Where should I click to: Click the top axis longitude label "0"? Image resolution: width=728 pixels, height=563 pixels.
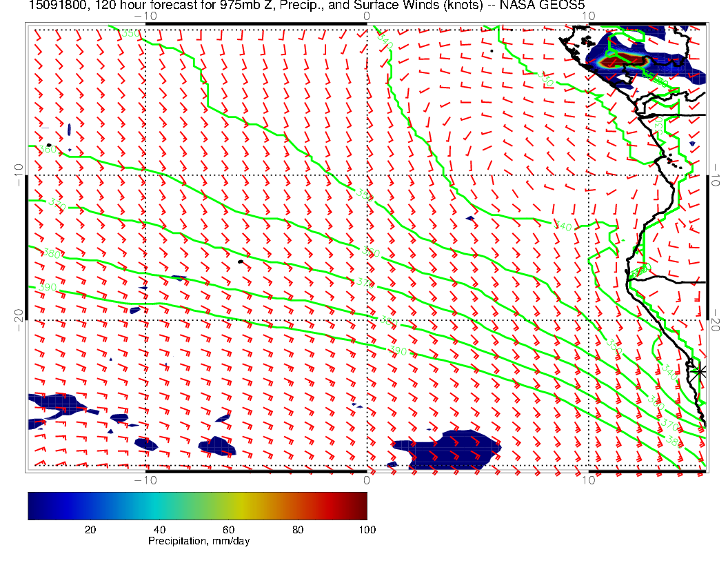[x=367, y=16]
